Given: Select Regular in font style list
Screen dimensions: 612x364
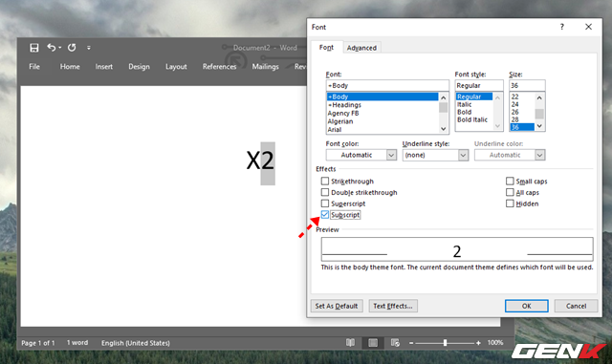Looking at the screenshot, I should (x=474, y=96).
